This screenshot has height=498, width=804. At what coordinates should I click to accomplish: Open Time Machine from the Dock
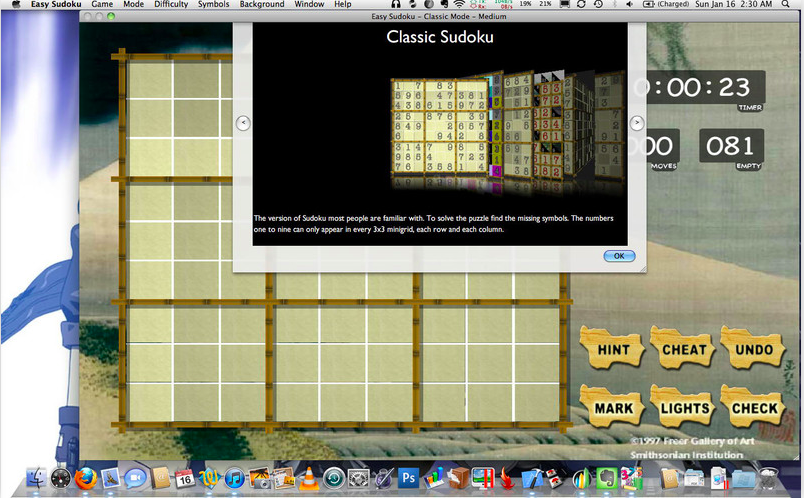pyautogui.click(x=334, y=478)
